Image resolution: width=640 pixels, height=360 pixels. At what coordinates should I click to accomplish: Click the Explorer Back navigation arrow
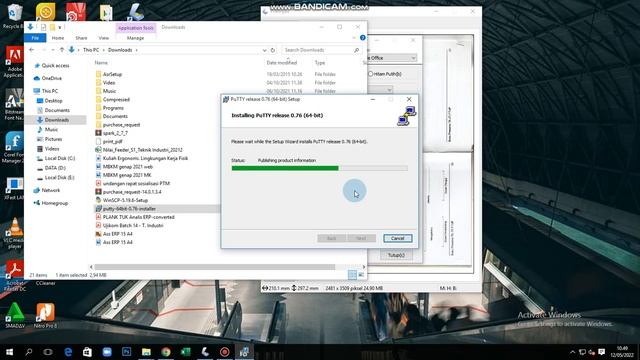click(x=32, y=50)
